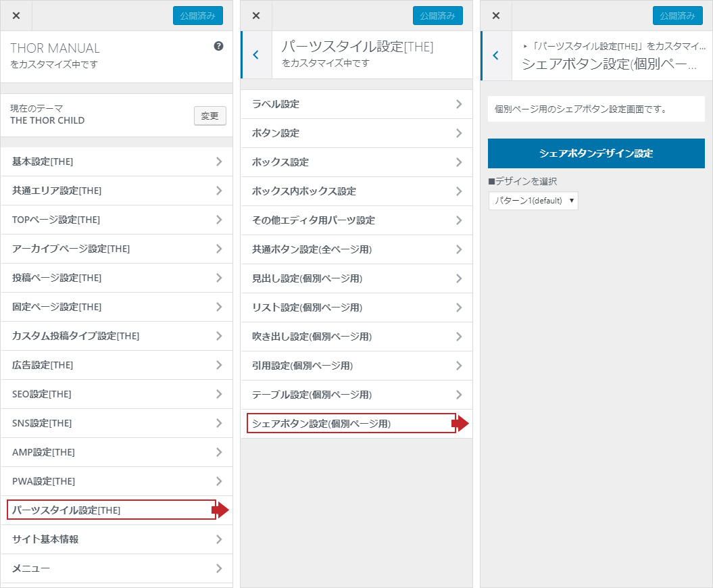
Task: Open ラベル設定 section
Action: pyautogui.click(x=356, y=104)
